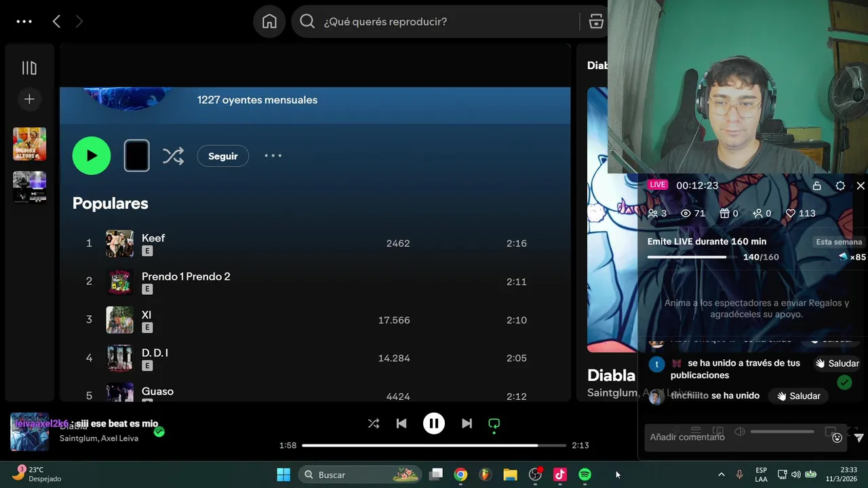
Task: Go back with the left arrow
Action: tap(56, 22)
